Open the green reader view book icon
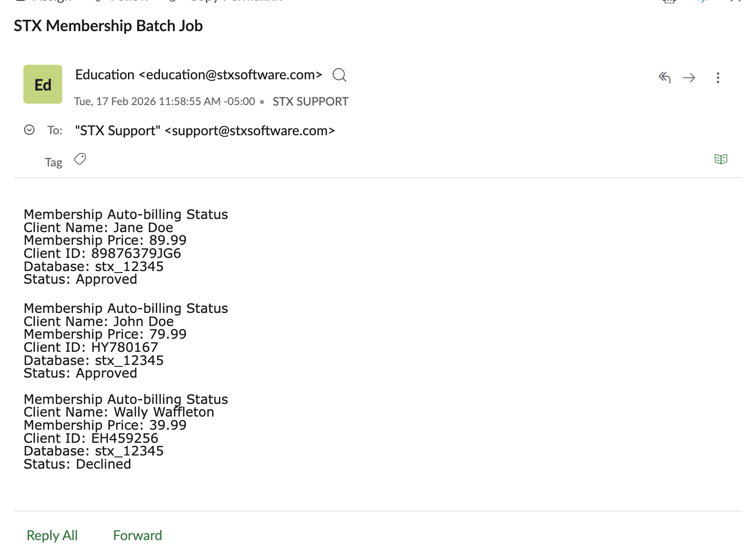756x546 pixels. point(721,159)
